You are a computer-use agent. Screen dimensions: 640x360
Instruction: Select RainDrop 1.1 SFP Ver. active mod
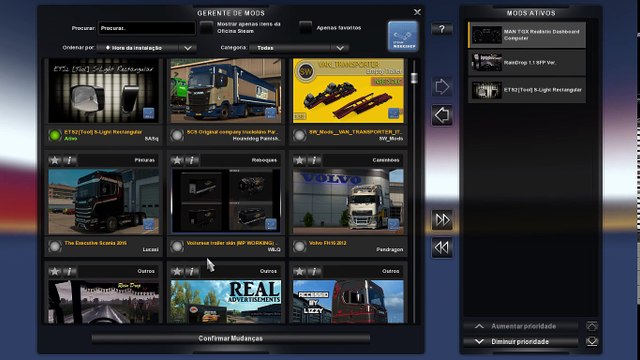tap(527, 62)
